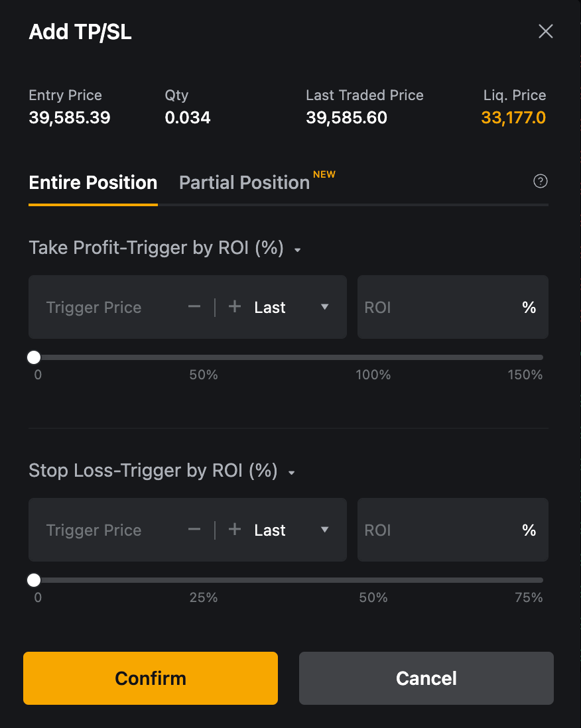The image size is (581, 728).
Task: Expand Take Profit-Trigger by ROI (%) selector
Action: (165, 248)
